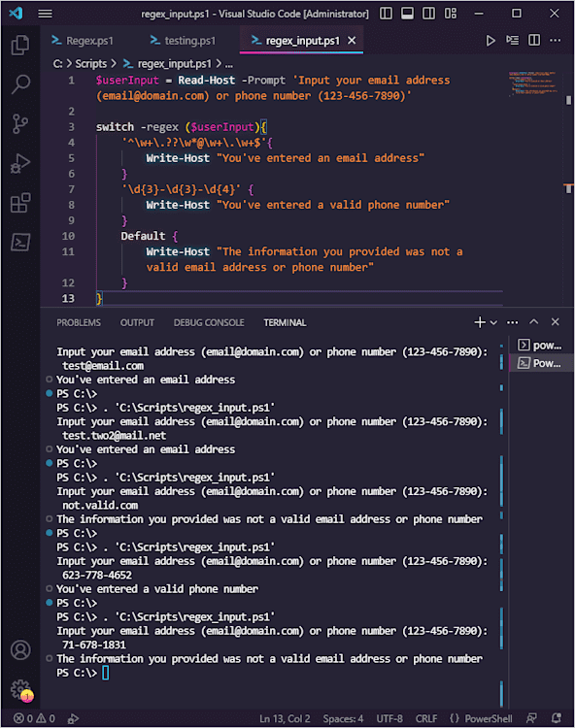Click the Run Selection icon in editor toolbar
The width and height of the screenshot is (575, 728).
[512, 41]
